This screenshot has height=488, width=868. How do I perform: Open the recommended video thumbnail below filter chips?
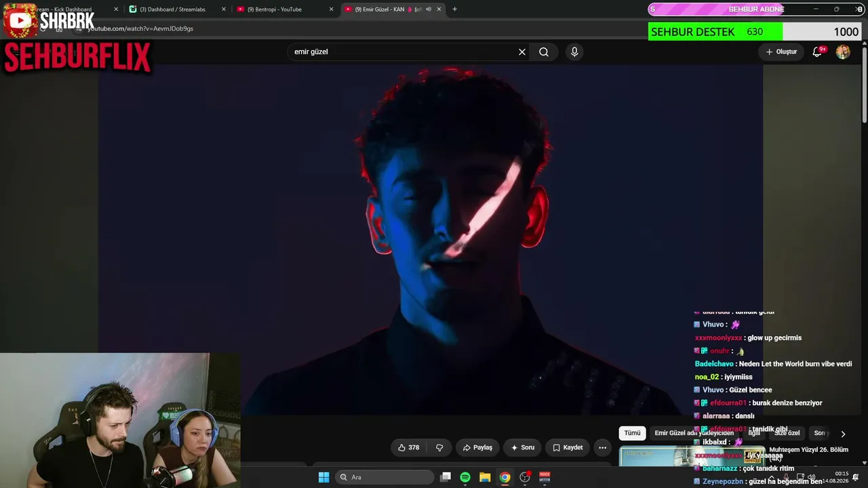692,456
